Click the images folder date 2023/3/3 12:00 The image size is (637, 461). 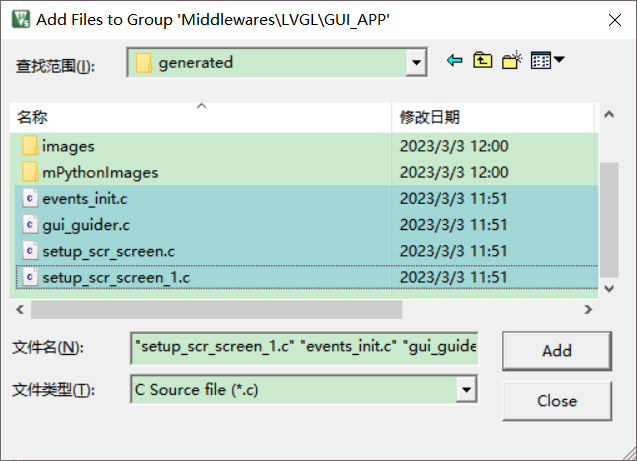454,146
